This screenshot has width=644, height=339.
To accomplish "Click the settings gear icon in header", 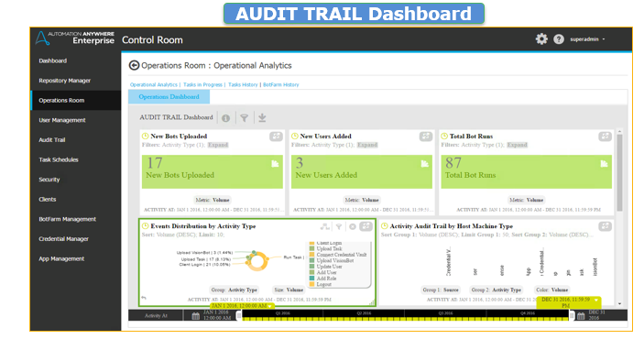I will click(x=541, y=39).
